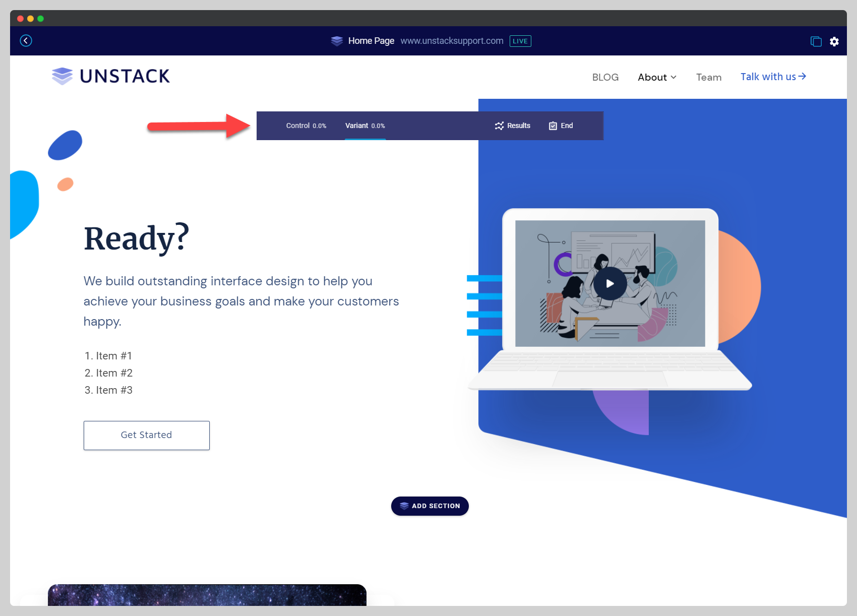
Task: Click the stack icon beside Home Page
Action: 337,41
